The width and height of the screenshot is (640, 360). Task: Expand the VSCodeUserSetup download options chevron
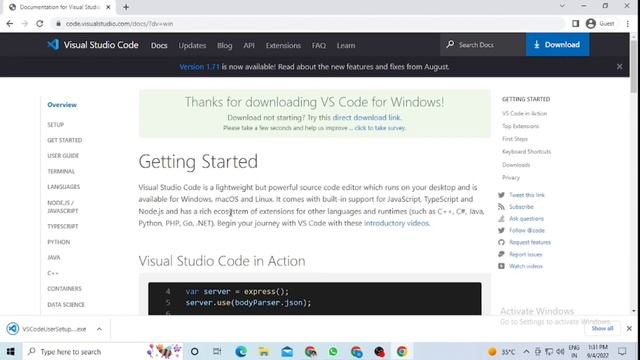click(x=99, y=329)
